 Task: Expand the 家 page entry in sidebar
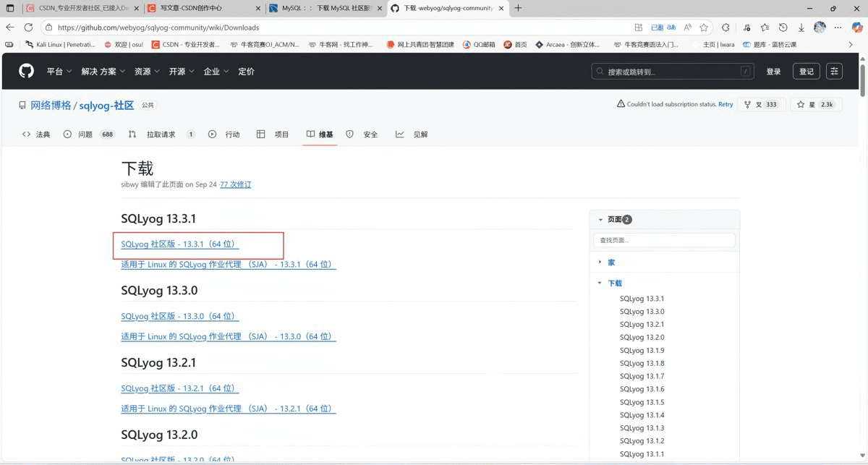pos(600,262)
